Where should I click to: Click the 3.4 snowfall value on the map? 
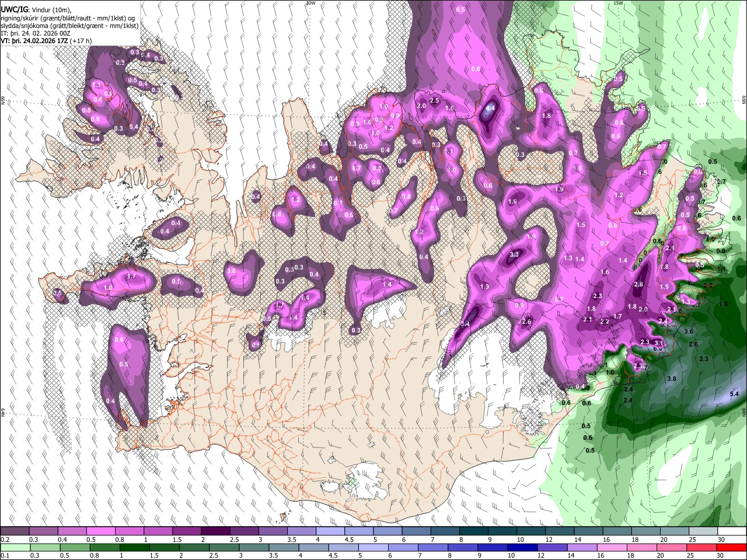point(465,324)
